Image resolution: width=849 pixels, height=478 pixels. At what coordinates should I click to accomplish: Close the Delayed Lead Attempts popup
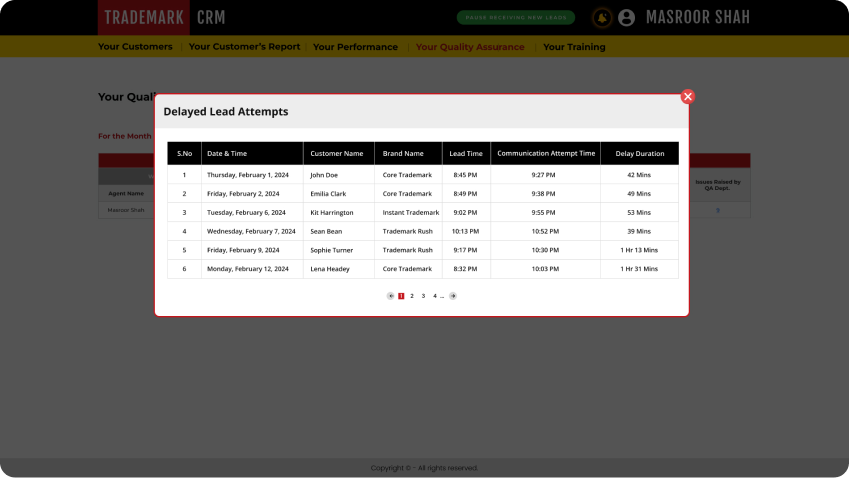coord(687,97)
